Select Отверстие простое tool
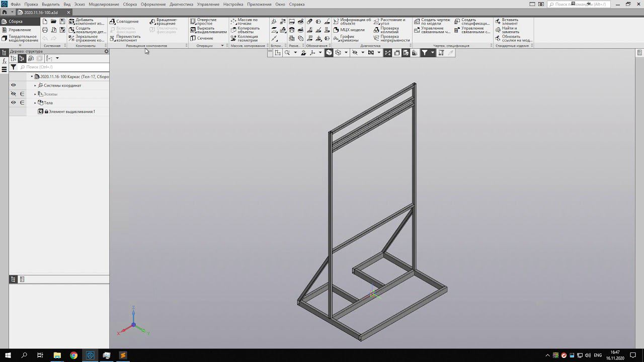 click(203, 22)
